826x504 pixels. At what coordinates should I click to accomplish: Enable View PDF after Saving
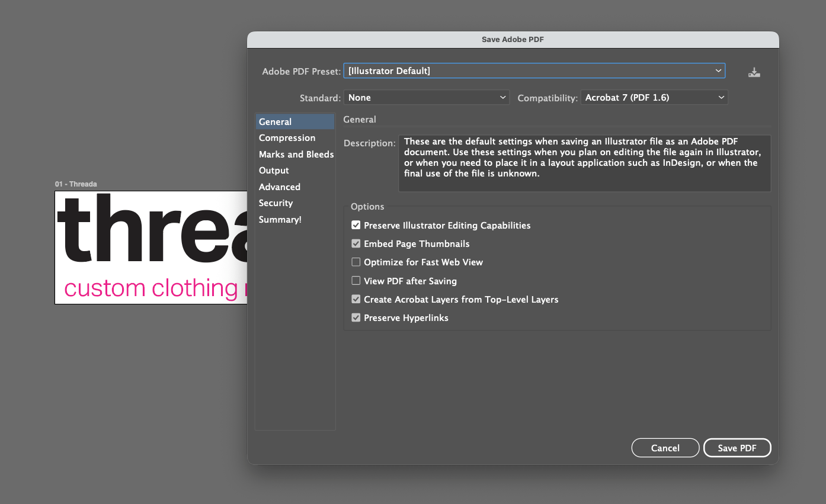click(356, 281)
